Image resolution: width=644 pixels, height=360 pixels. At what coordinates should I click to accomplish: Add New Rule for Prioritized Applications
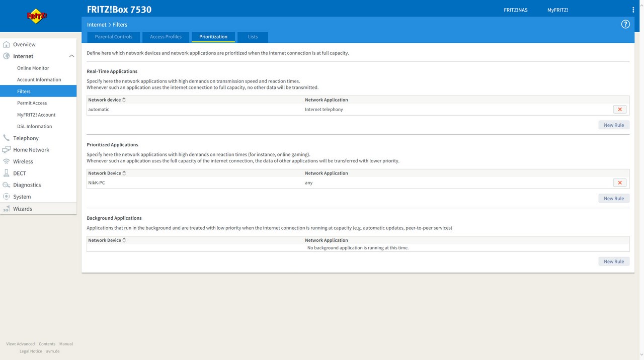point(614,199)
